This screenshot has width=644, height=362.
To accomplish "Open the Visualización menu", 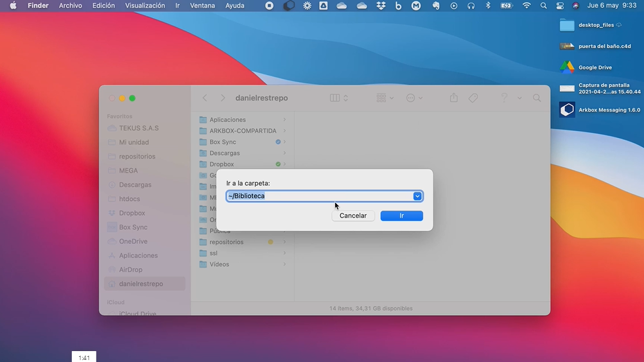I will tap(145, 6).
